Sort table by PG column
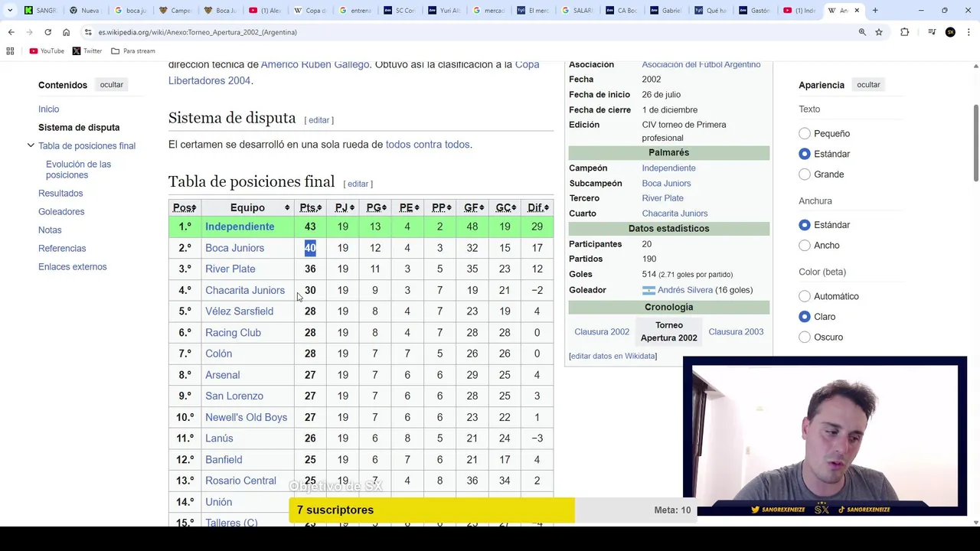The image size is (980, 551). coord(375,207)
